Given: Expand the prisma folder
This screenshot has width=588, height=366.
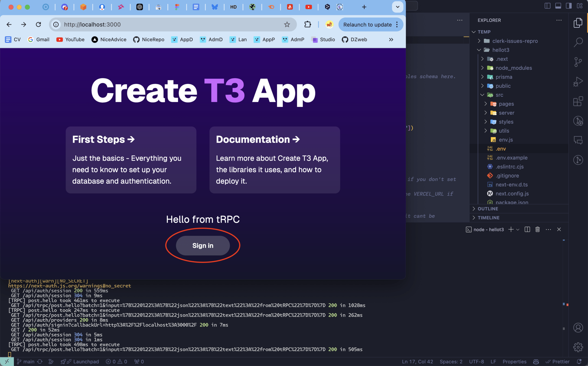Looking at the screenshot, I should 504,77.
